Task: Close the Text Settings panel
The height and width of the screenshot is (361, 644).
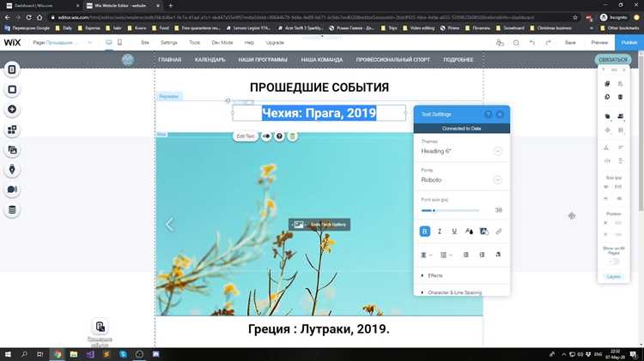Action: [x=500, y=114]
